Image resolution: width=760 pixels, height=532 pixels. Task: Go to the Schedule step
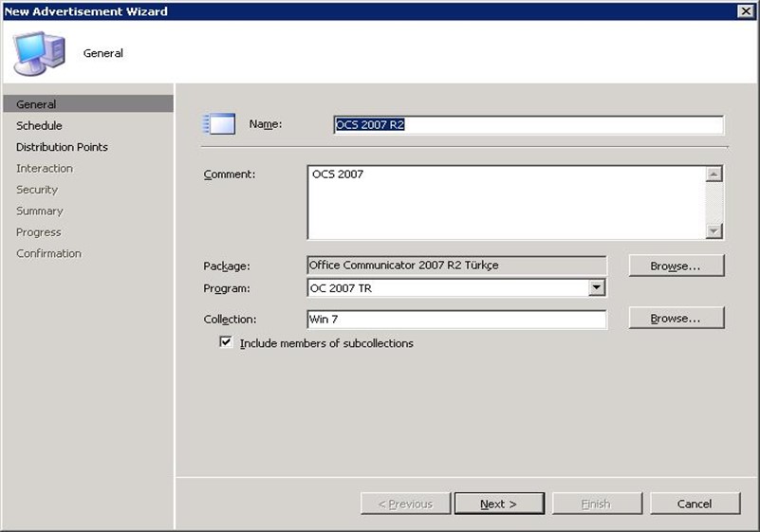click(x=39, y=126)
